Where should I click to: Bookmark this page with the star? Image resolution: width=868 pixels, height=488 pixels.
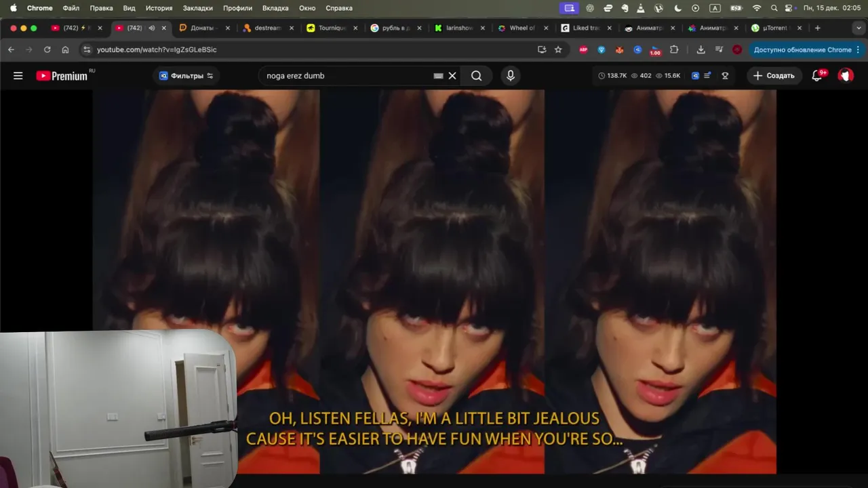tap(558, 49)
